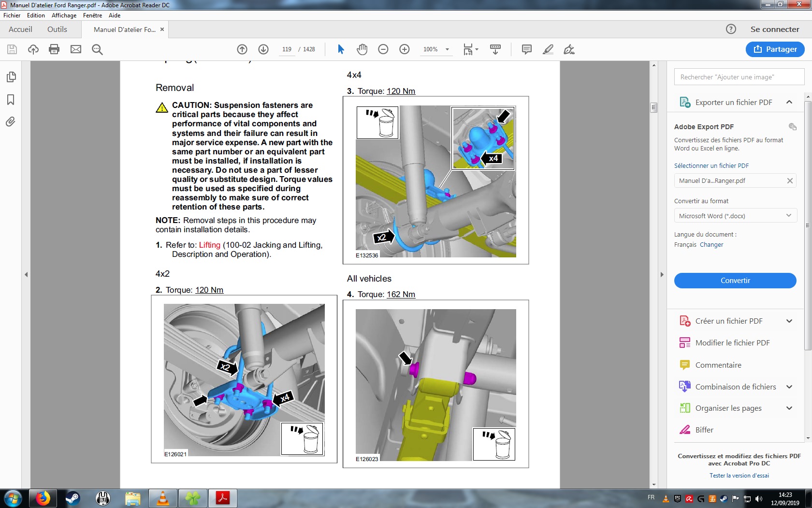Collapse Exporter un fichier PDF section
The image size is (812, 508).
[x=789, y=102]
